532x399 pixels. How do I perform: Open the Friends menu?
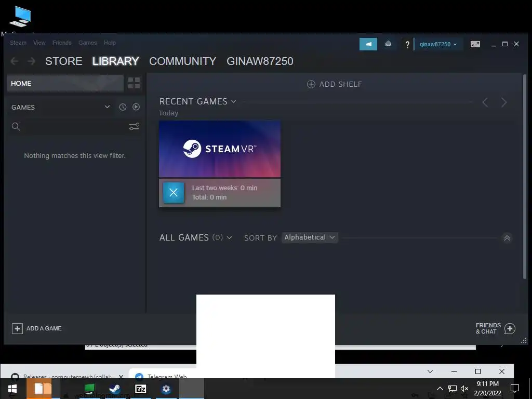coord(62,43)
